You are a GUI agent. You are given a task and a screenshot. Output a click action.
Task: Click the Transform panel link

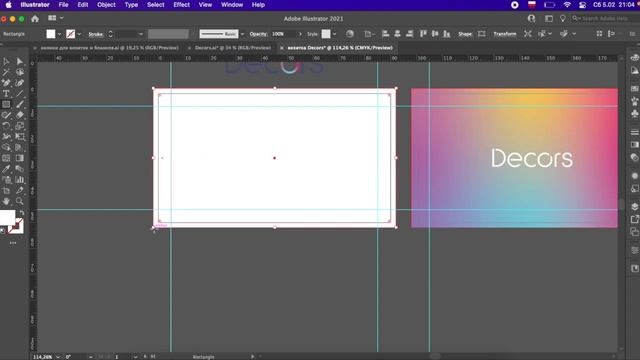[x=505, y=34]
